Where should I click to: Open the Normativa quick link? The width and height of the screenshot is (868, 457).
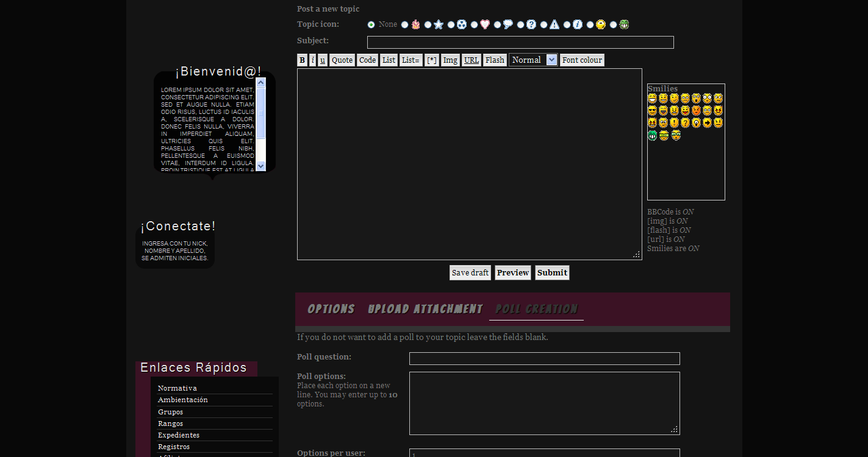178,388
